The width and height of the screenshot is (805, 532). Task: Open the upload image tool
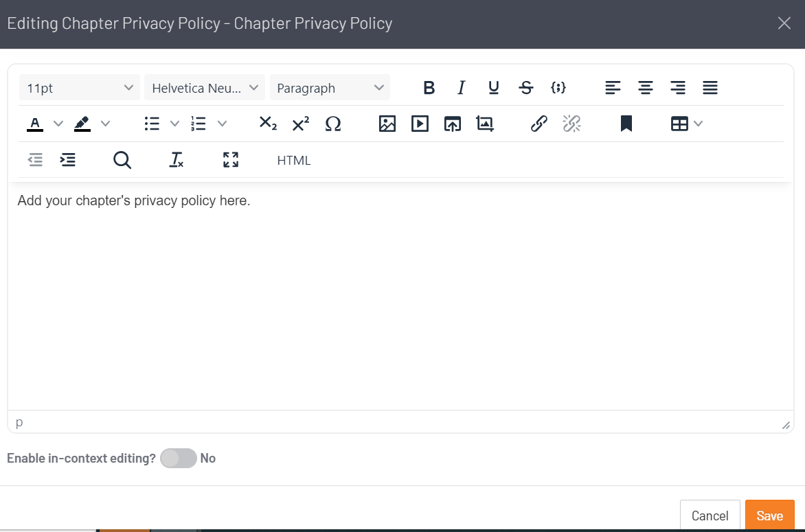pyautogui.click(x=453, y=124)
